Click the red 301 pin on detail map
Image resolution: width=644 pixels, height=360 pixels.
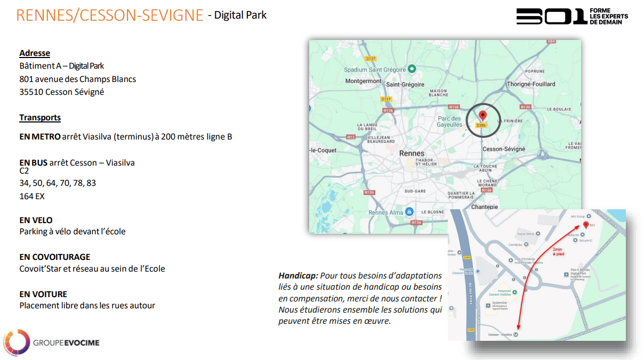pyautogui.click(x=585, y=225)
